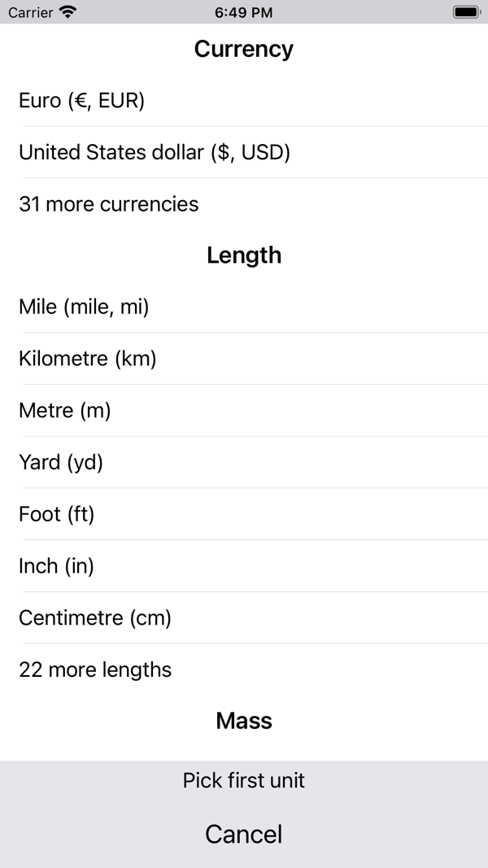Tap the Currency section header
This screenshot has height=868, width=488.
point(244,50)
